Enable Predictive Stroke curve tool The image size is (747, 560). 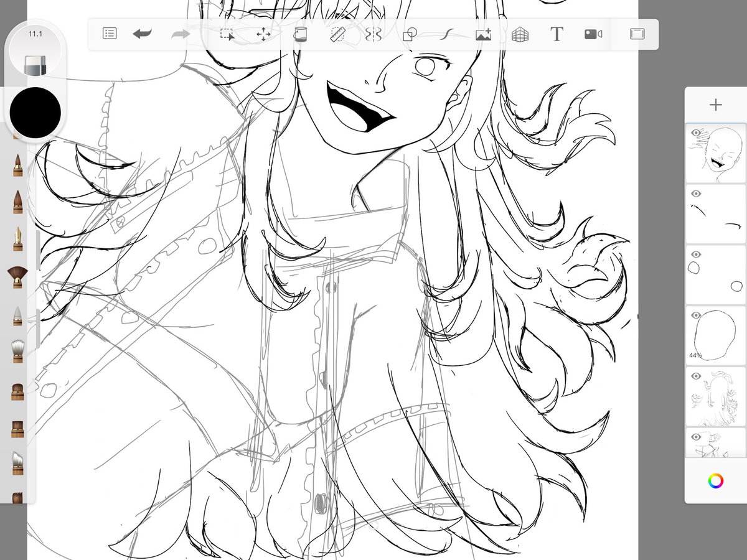tap(446, 34)
